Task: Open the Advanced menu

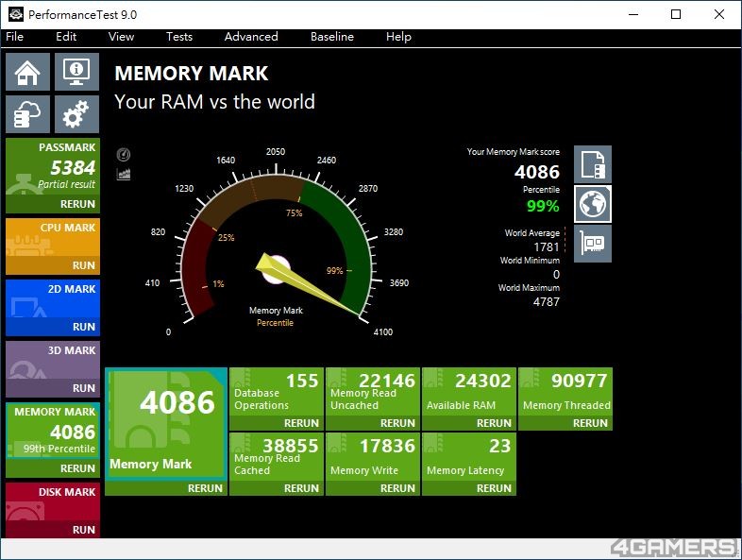Action: [251, 37]
